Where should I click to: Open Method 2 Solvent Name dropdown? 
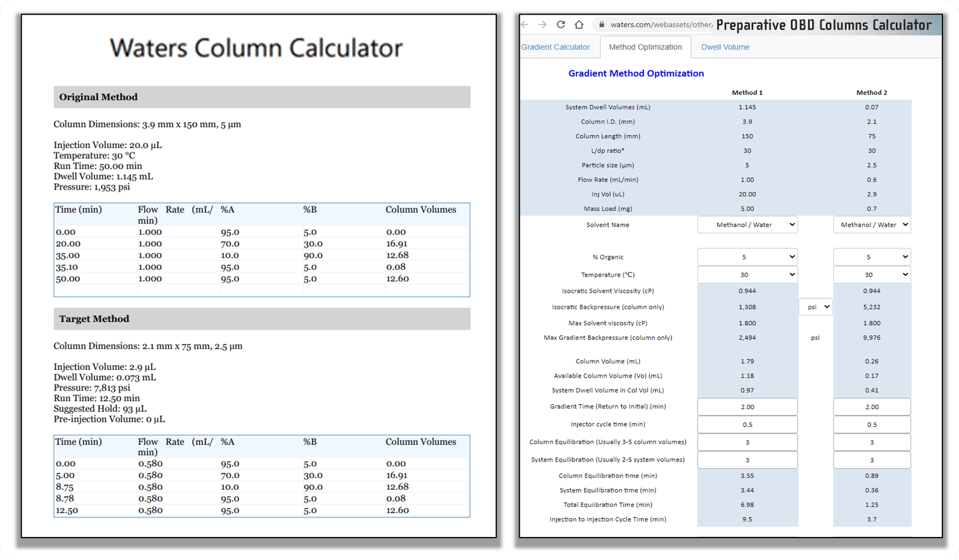tap(872, 225)
